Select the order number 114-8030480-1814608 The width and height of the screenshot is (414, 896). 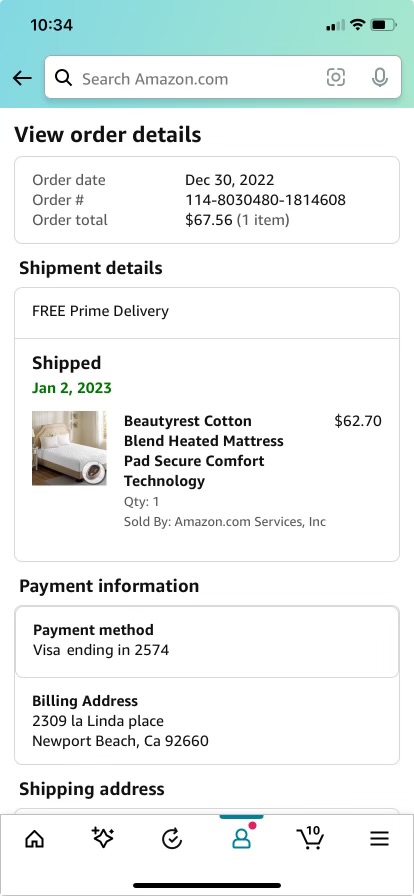click(x=265, y=200)
